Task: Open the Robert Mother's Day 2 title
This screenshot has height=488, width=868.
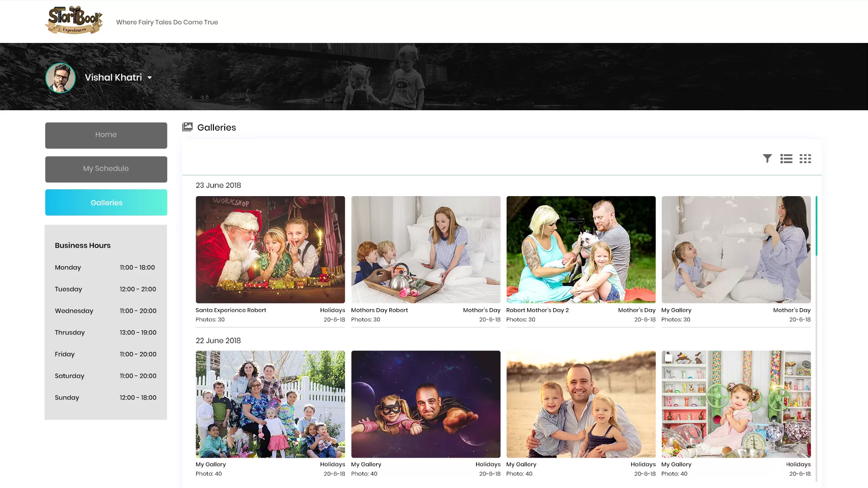Action: 537,310
